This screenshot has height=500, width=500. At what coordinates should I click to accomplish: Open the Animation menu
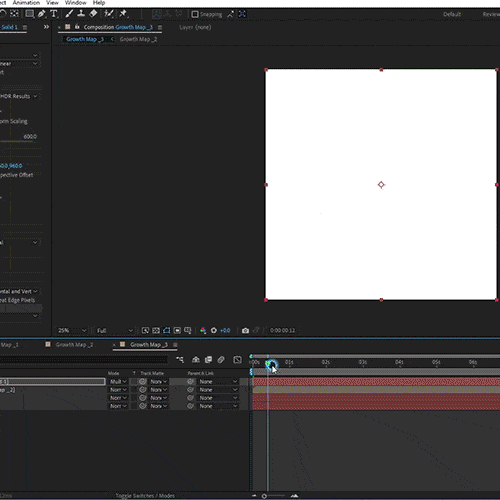26,3
